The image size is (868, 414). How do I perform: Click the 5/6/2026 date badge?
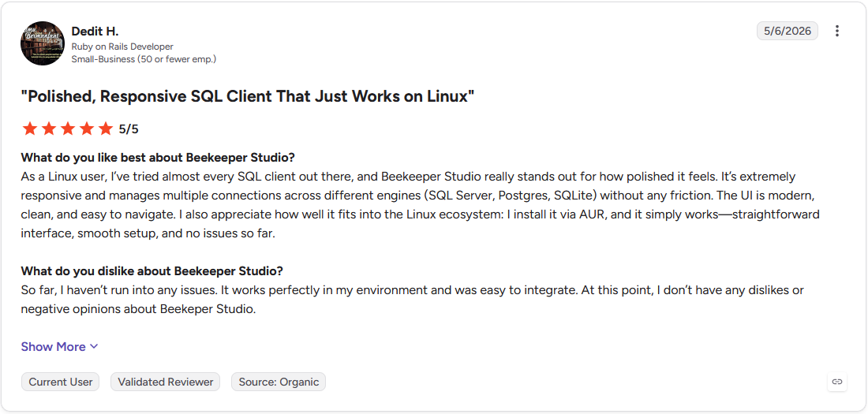[788, 31]
